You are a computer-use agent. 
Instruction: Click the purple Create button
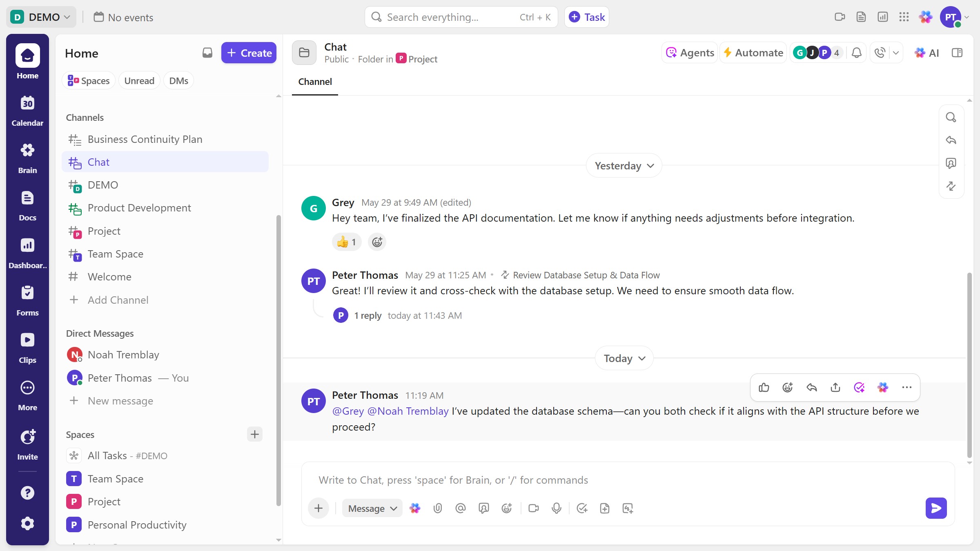coord(249,53)
